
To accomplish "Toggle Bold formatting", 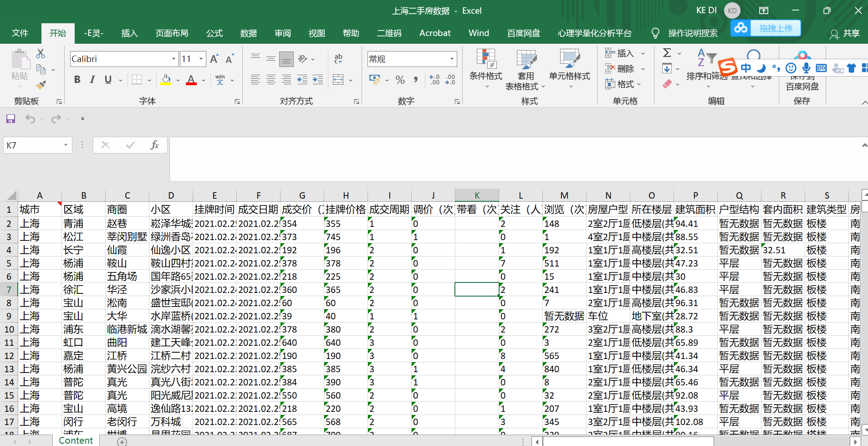I will [x=77, y=80].
